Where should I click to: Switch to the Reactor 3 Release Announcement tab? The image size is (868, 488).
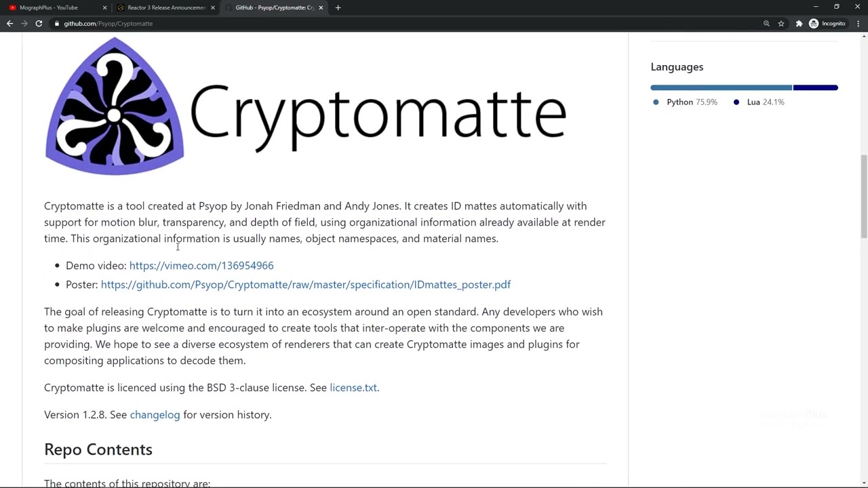166,7
